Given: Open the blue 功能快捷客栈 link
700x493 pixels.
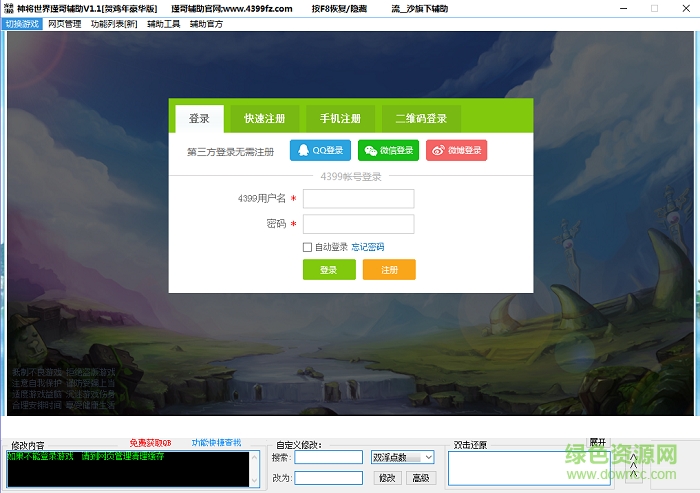Looking at the screenshot, I should 217,443.
